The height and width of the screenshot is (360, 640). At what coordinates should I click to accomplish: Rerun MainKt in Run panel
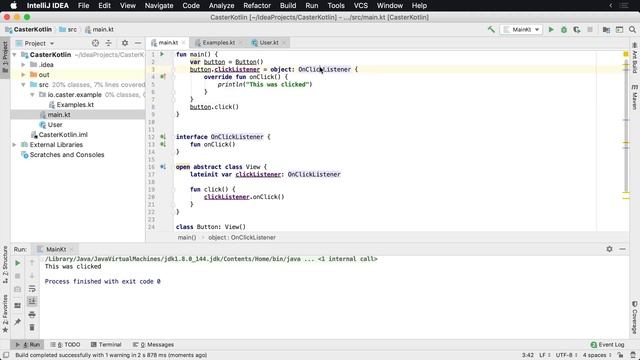click(x=18, y=263)
